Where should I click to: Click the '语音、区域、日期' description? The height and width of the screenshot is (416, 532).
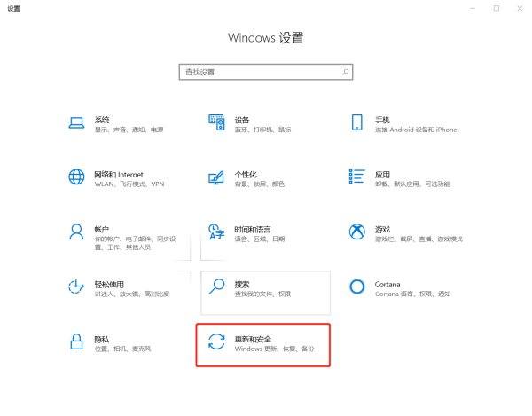260,239
